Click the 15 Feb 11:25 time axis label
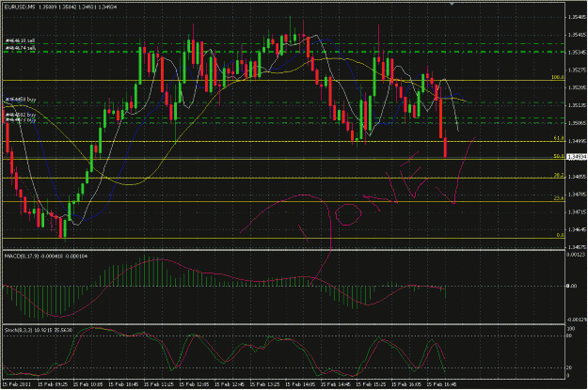 click(158, 384)
